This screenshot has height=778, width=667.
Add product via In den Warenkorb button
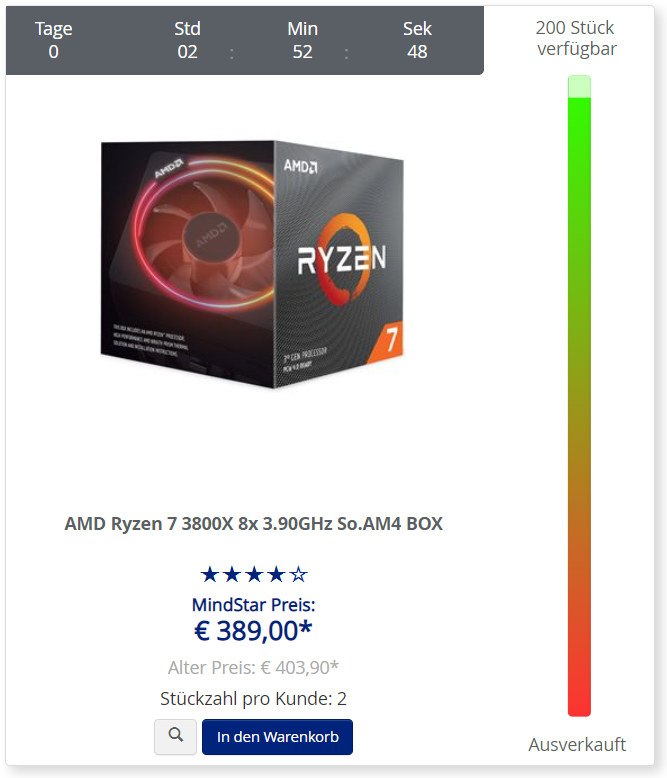pos(277,736)
